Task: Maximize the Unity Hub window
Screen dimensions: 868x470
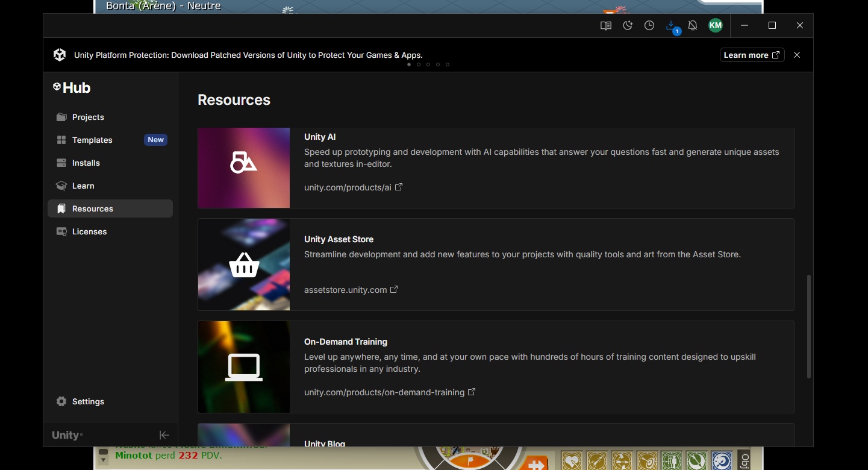Action: pyautogui.click(x=772, y=25)
